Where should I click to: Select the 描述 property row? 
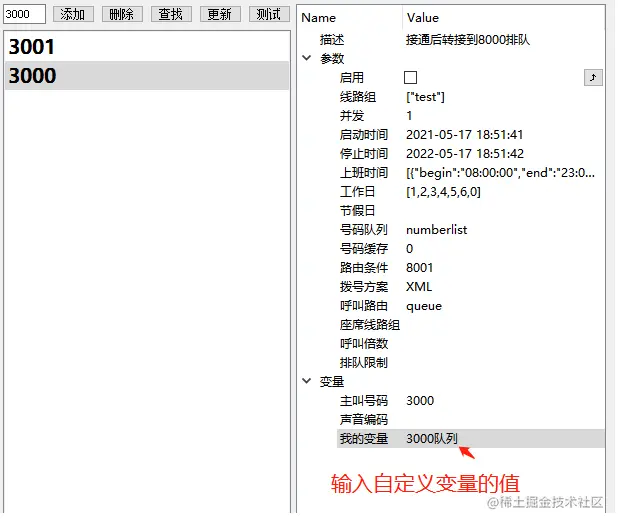[x=451, y=39]
